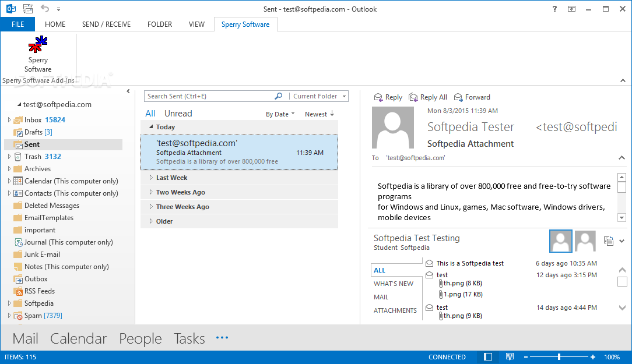
Task: Click the paperclip icon for 1.png (17 KB)
Action: point(441,294)
